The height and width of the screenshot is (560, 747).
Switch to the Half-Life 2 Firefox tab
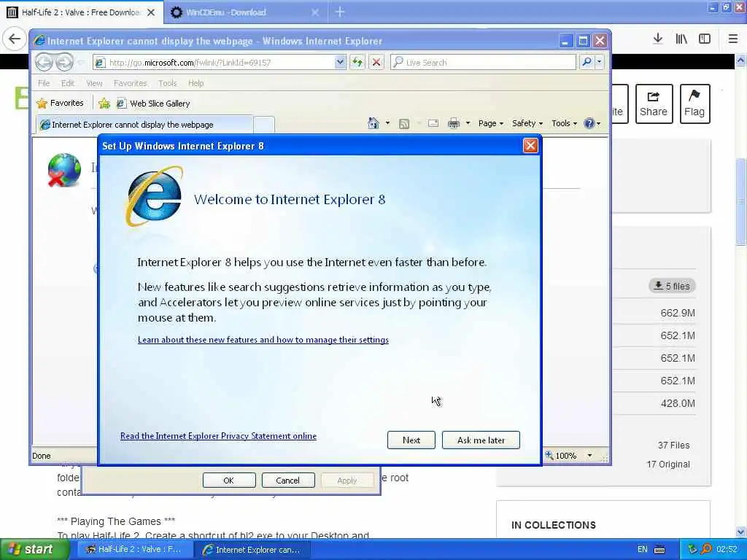(x=82, y=12)
